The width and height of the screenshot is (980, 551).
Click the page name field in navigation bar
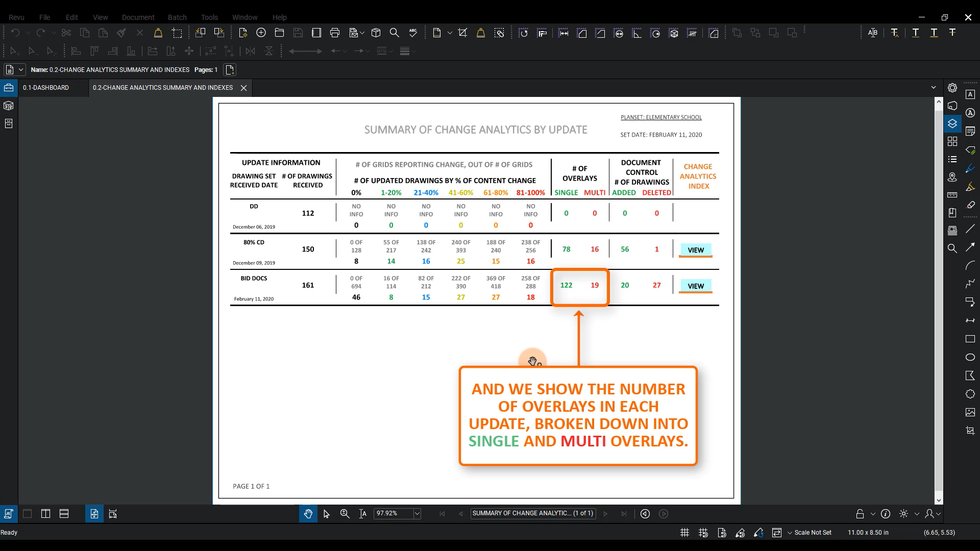pos(532,513)
